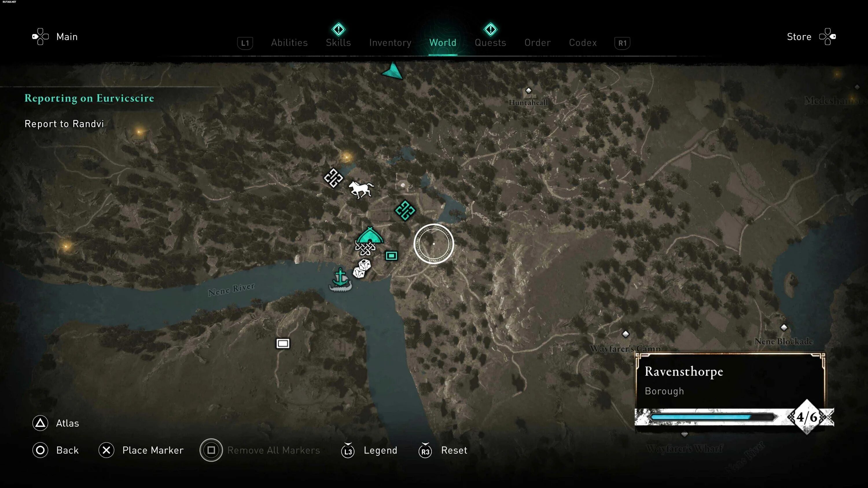This screenshot has width=868, height=488.
Task: Click the Codex tab to expand
Action: click(582, 42)
